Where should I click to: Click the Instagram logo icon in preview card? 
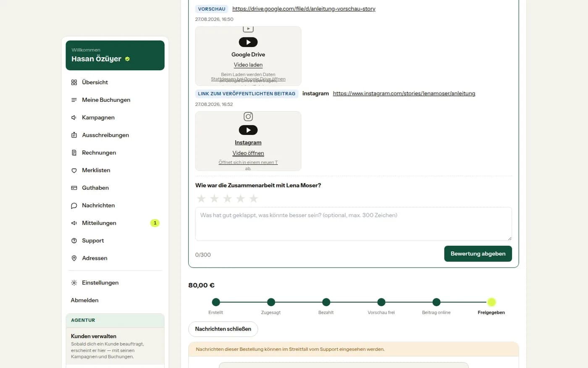(248, 116)
